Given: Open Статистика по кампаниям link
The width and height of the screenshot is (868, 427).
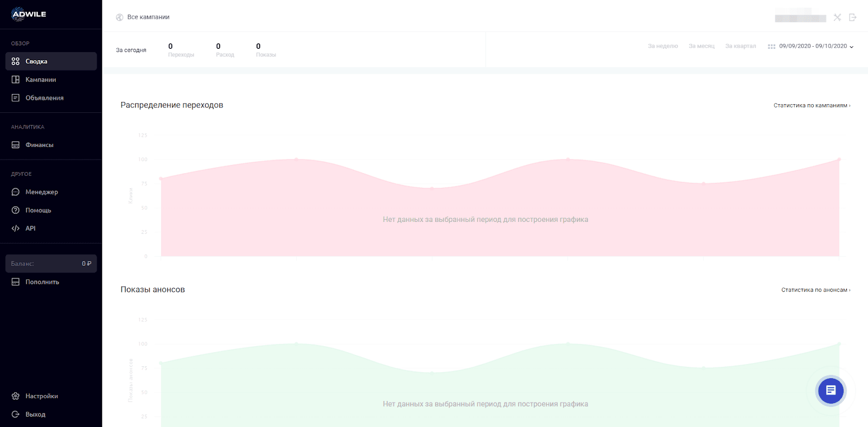Looking at the screenshot, I should point(812,105).
